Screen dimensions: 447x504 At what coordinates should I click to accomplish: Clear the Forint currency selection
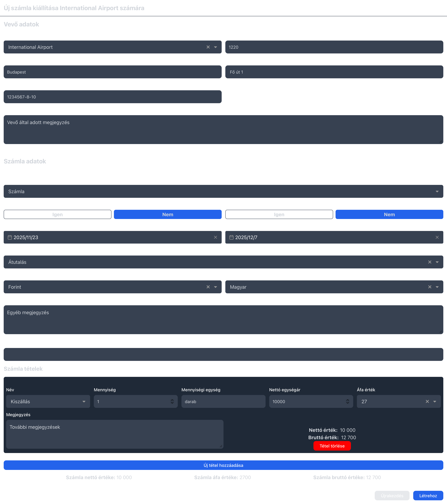click(x=208, y=287)
